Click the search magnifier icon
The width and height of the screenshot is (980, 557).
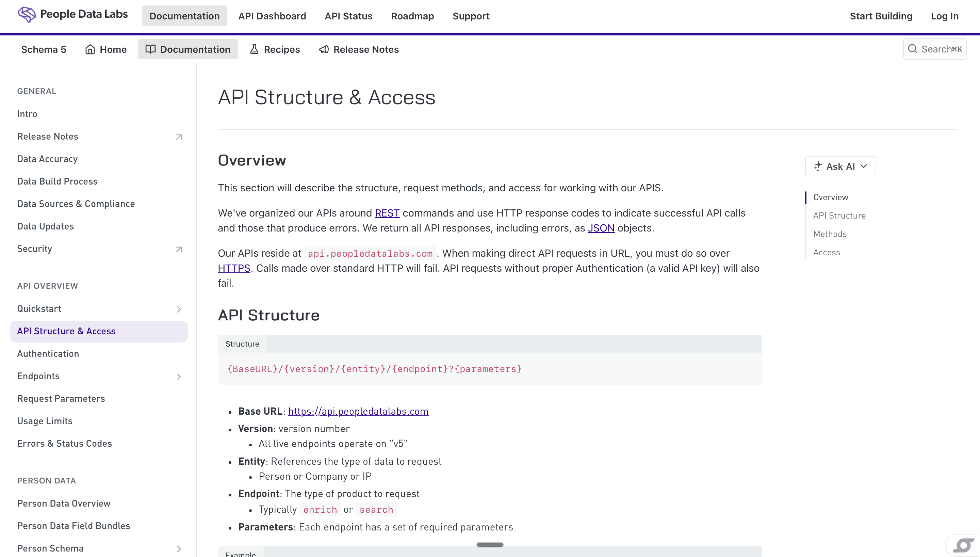(x=912, y=49)
